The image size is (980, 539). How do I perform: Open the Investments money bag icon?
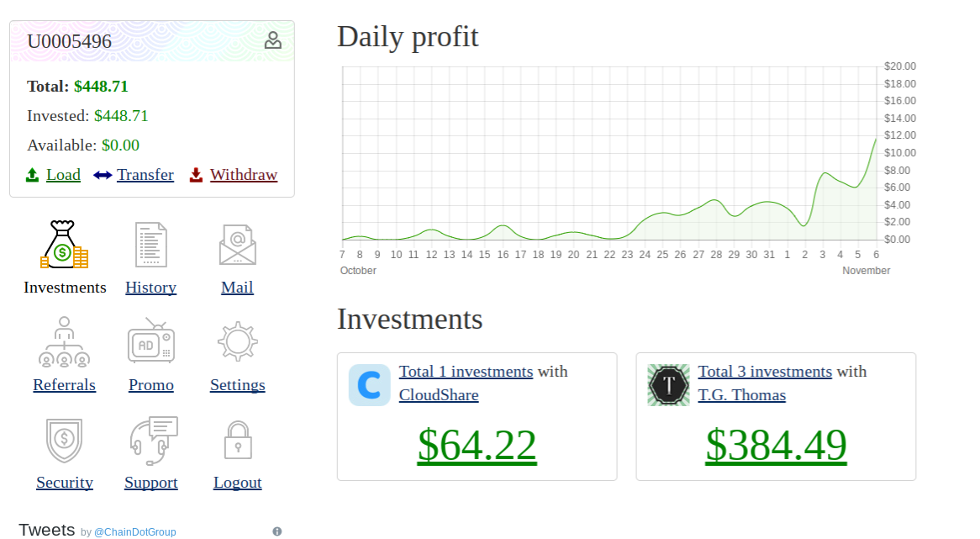65,245
